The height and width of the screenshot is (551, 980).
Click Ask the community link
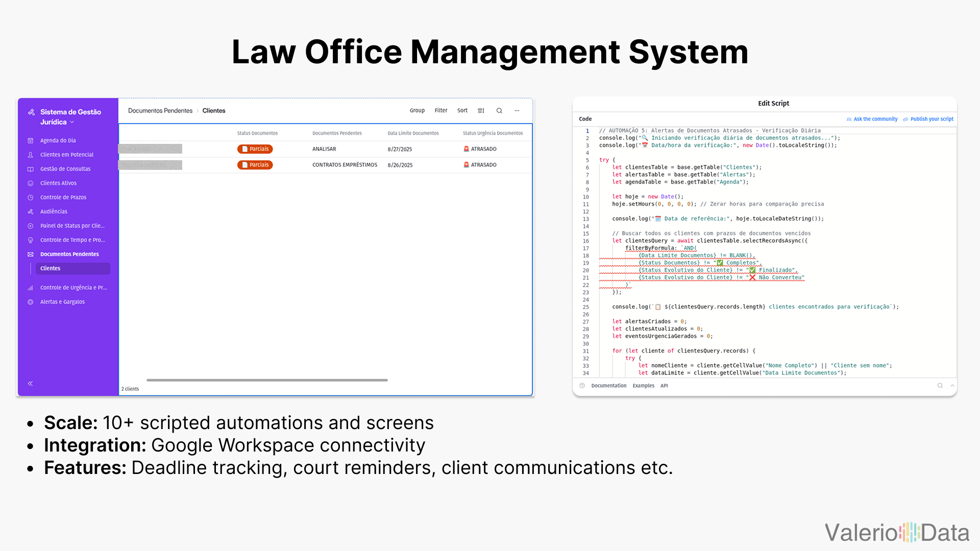click(x=875, y=119)
